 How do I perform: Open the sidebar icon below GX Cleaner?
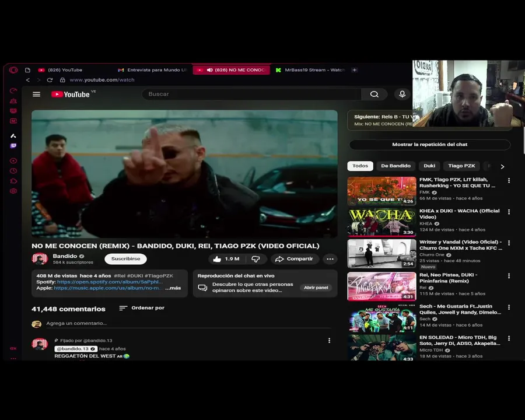(13, 111)
